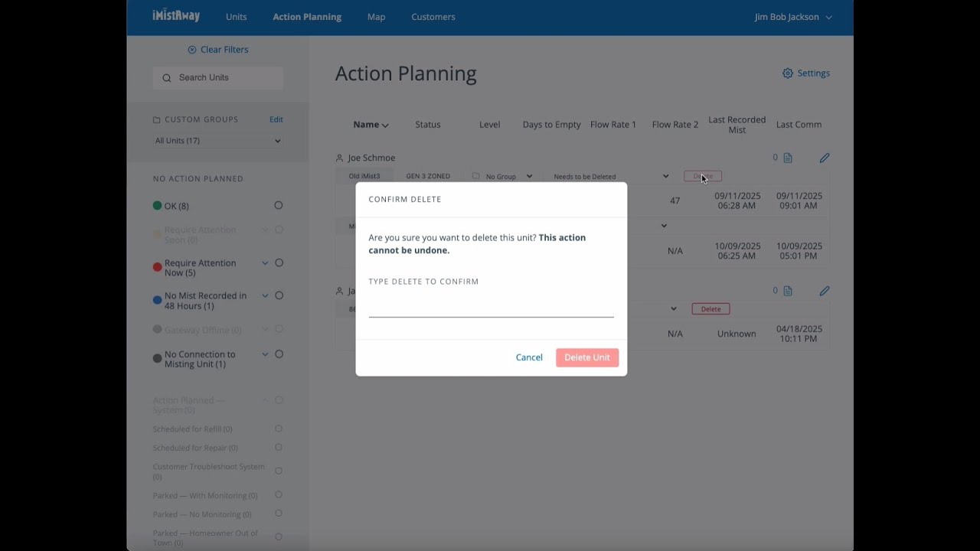Toggle Parked With Monitoring radio
The image size is (980, 551).
pyautogui.click(x=279, y=494)
